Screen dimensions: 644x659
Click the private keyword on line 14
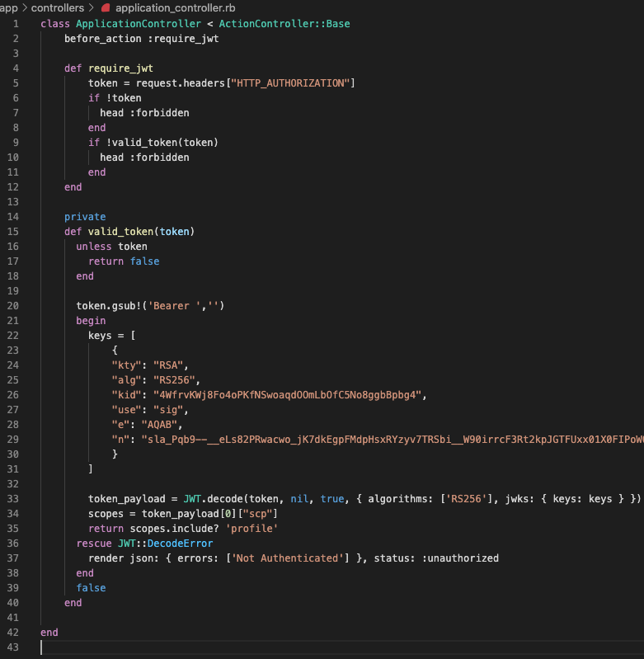click(85, 217)
